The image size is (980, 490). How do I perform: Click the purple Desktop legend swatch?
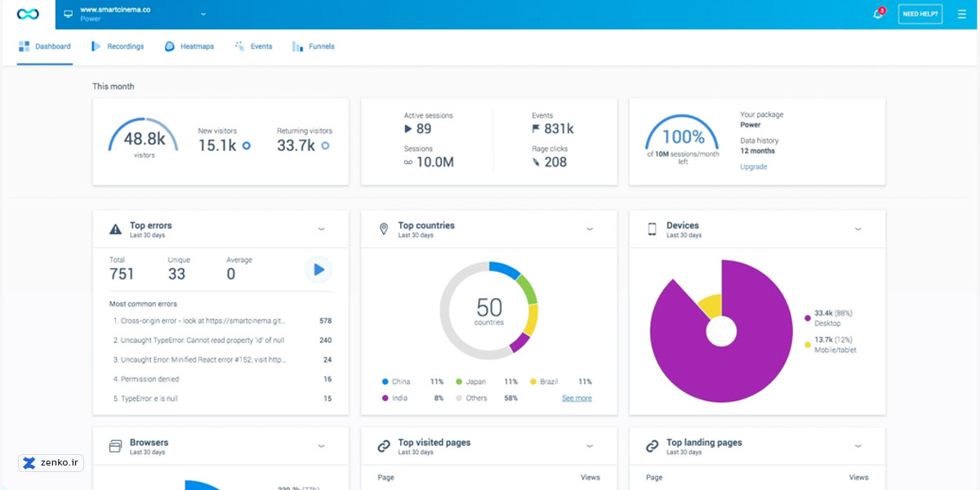[x=808, y=318]
